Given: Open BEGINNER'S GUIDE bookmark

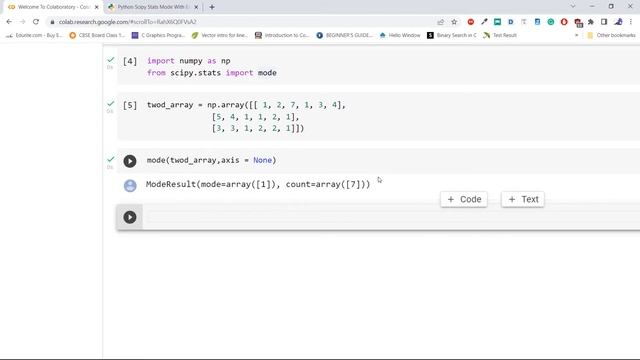Looking at the screenshot, I should 344,36.
